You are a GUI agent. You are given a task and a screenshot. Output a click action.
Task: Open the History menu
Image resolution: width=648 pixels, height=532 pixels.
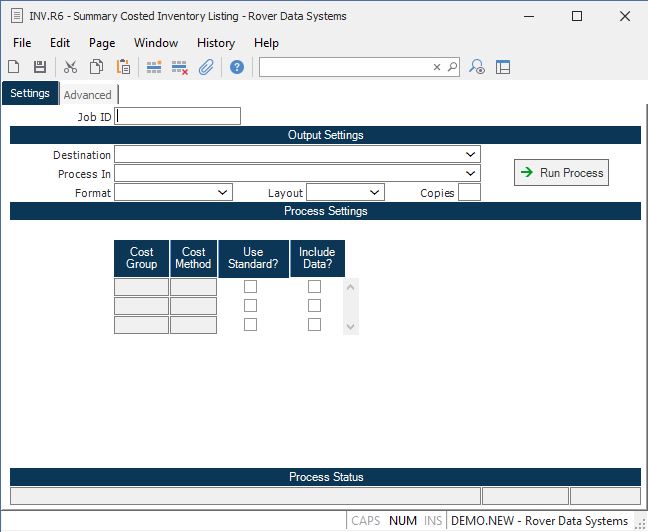pyautogui.click(x=215, y=43)
